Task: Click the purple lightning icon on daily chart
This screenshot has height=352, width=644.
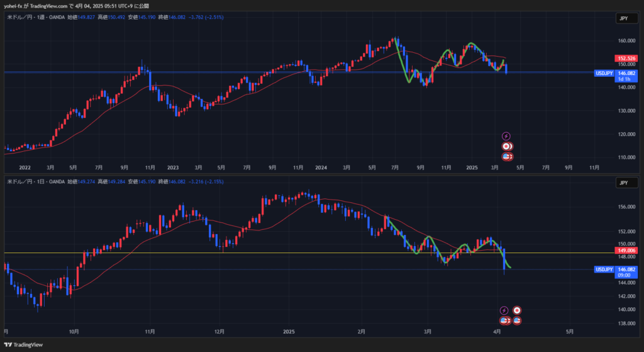Action: 504,310
